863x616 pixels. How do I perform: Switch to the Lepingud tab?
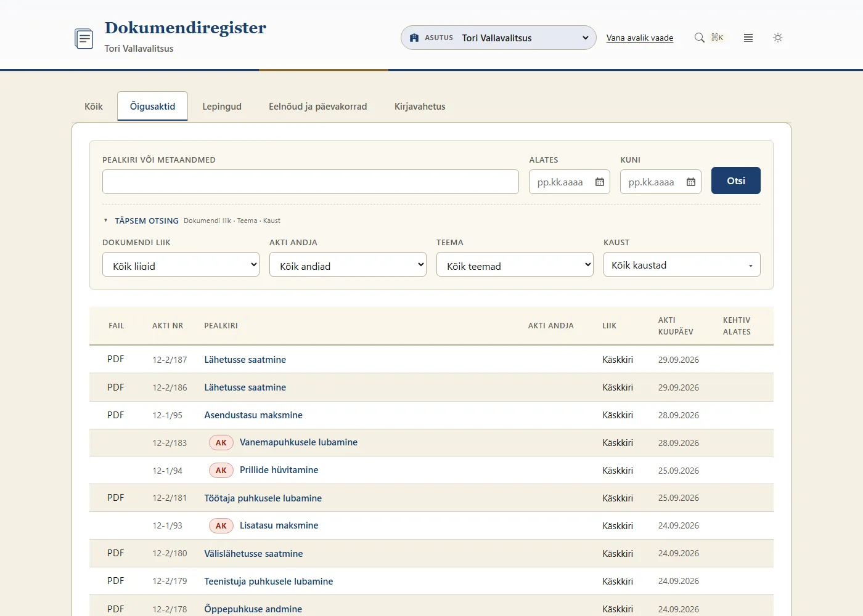(222, 106)
